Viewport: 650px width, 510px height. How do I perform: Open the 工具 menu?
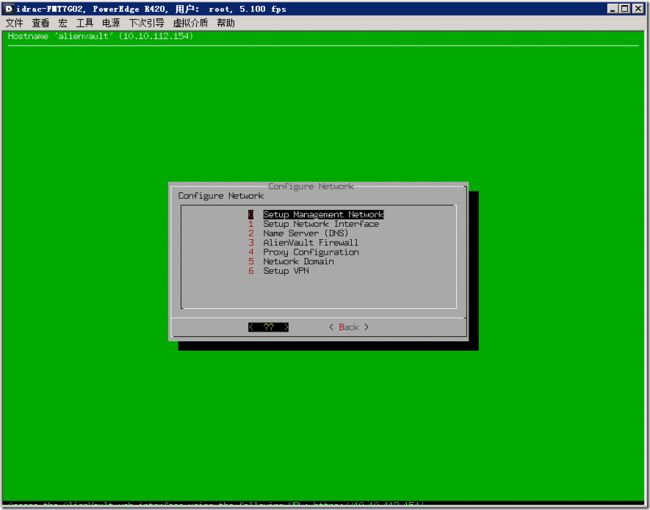85,23
